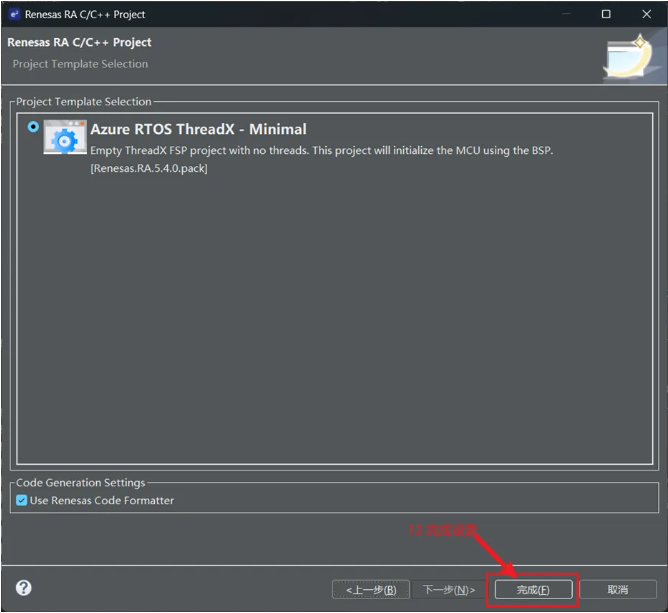The image size is (668, 613).
Task: Click the e2 studio icon in title bar
Action: (15, 14)
